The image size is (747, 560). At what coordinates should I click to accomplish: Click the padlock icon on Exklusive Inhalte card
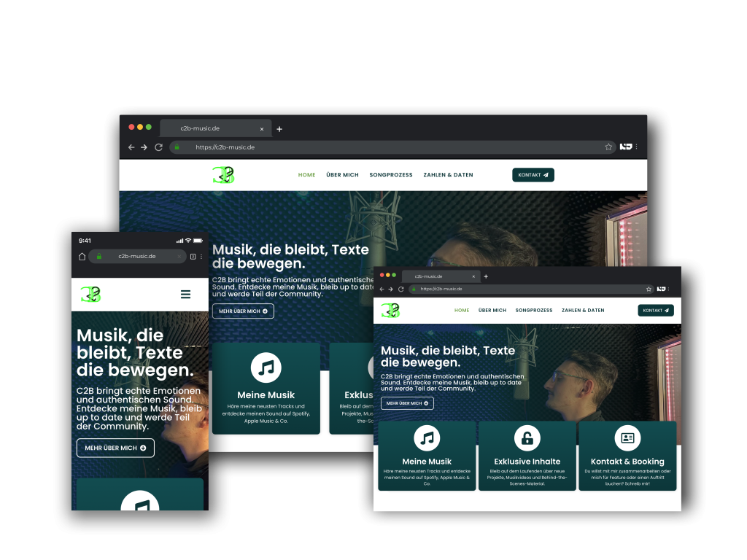[x=527, y=438]
